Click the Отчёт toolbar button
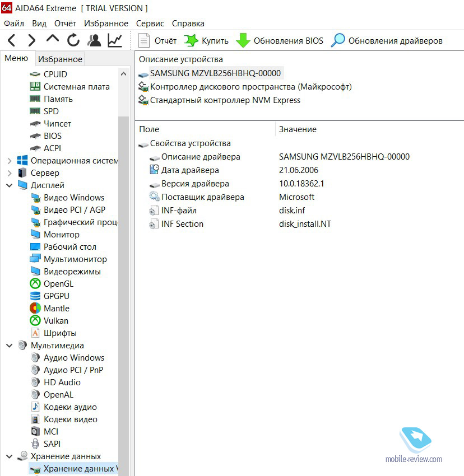The image size is (464, 476). [157, 40]
